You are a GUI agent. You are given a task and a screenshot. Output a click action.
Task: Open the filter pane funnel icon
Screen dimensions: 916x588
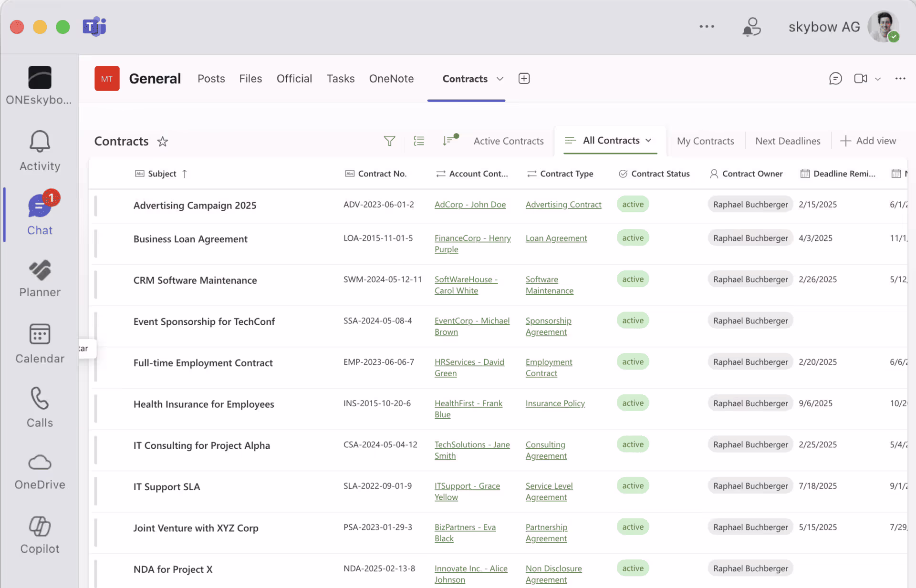(x=389, y=141)
